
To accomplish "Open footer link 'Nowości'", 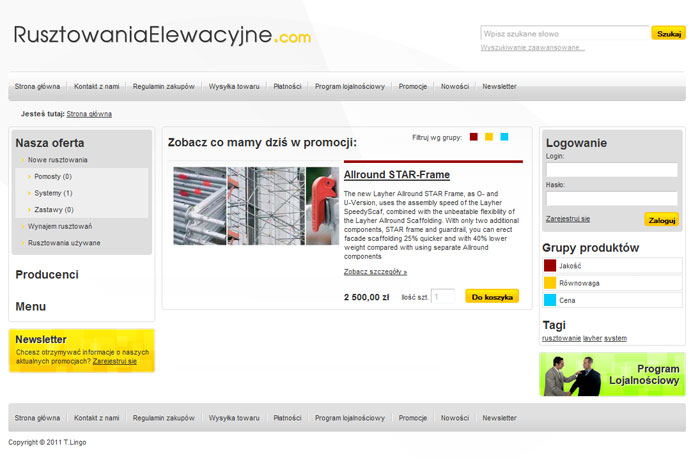I will coord(454,418).
